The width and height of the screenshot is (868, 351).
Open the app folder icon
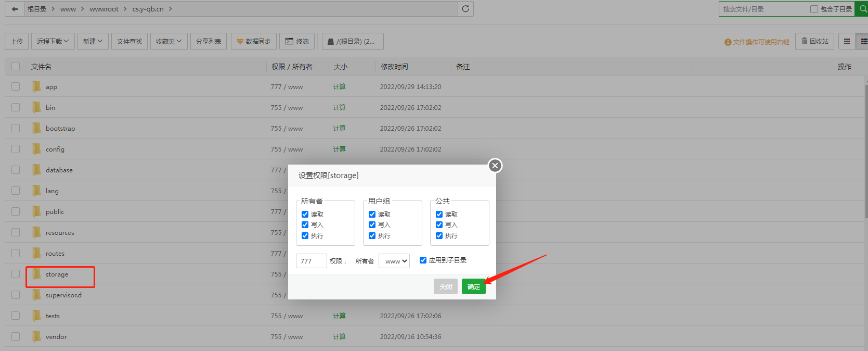coord(36,86)
